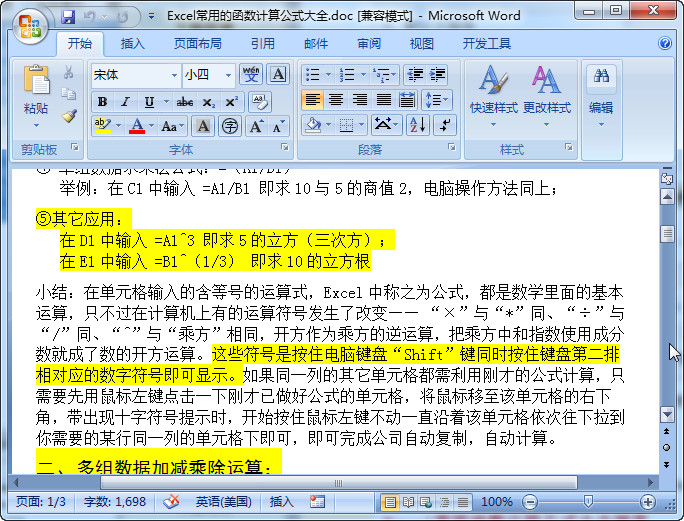This screenshot has height=521, width=684.
Task: Click the Office button logo
Action: (x=29, y=26)
